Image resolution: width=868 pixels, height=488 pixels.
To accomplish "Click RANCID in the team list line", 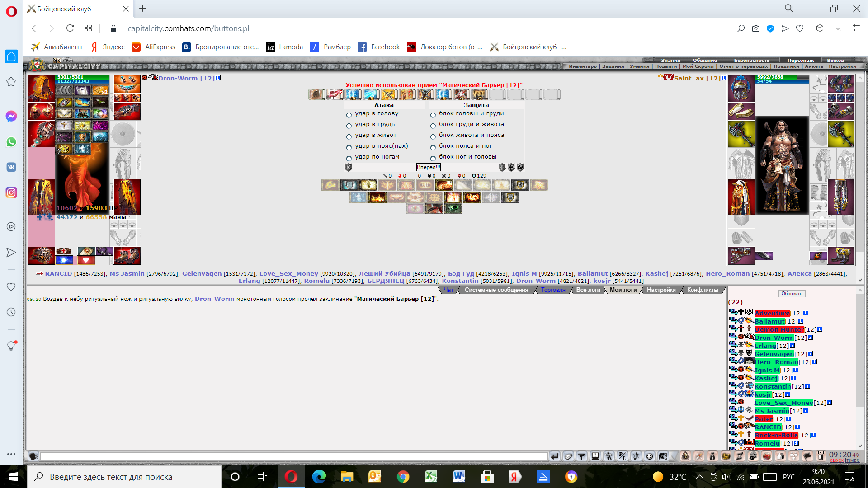I will (x=58, y=274).
